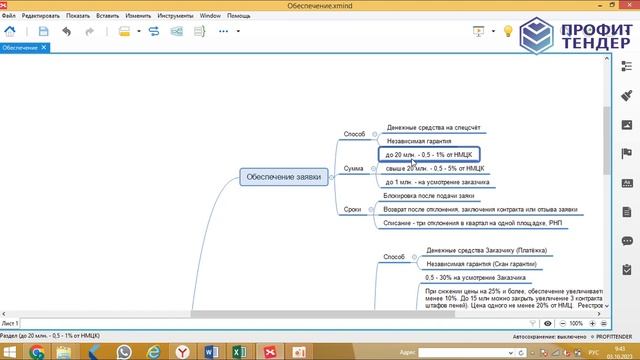640x360 pixels.
Task: Click the 100% zoom level value
Action: pos(576,323)
